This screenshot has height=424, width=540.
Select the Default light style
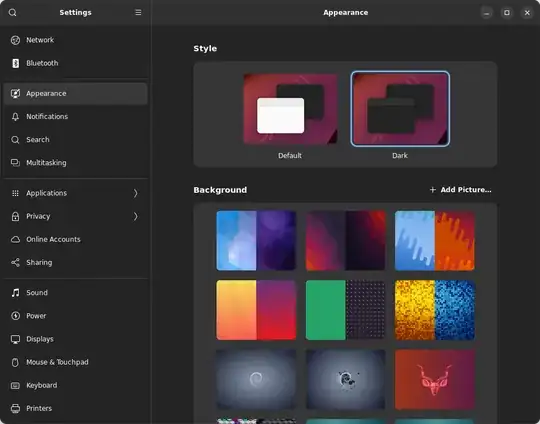point(290,109)
